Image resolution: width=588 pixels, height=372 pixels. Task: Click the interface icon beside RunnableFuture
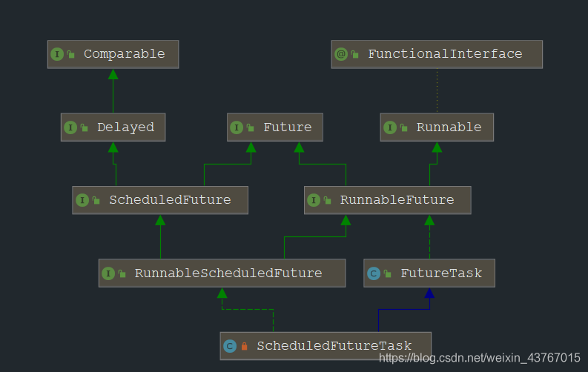(x=314, y=200)
